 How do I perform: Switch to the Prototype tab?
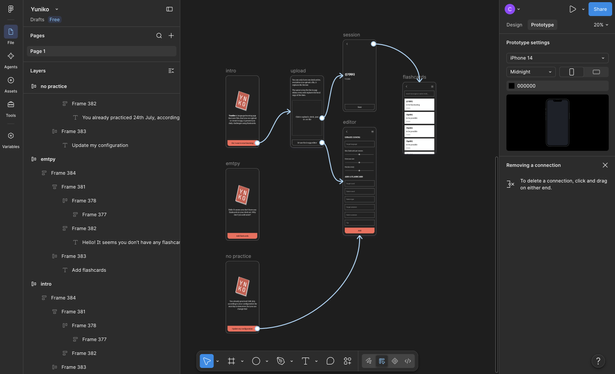(x=542, y=25)
